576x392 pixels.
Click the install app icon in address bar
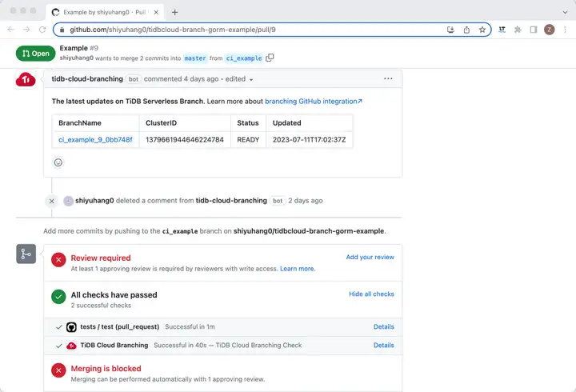click(x=450, y=30)
